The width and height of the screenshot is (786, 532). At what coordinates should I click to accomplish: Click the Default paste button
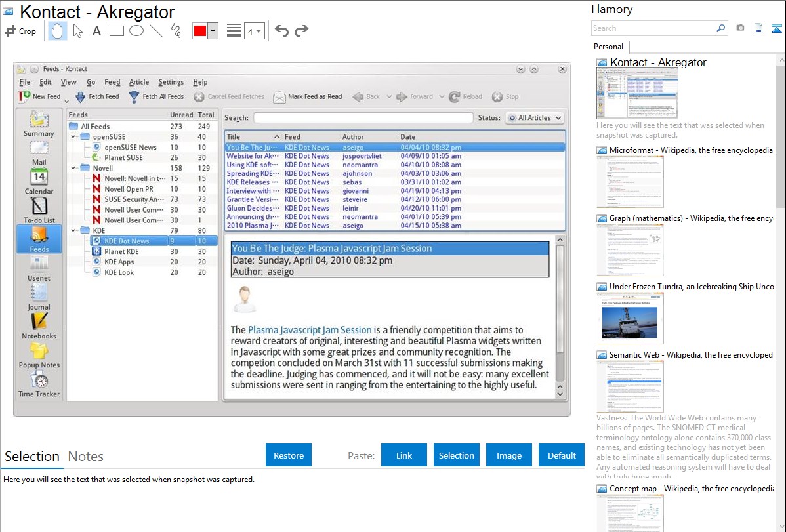(562, 455)
